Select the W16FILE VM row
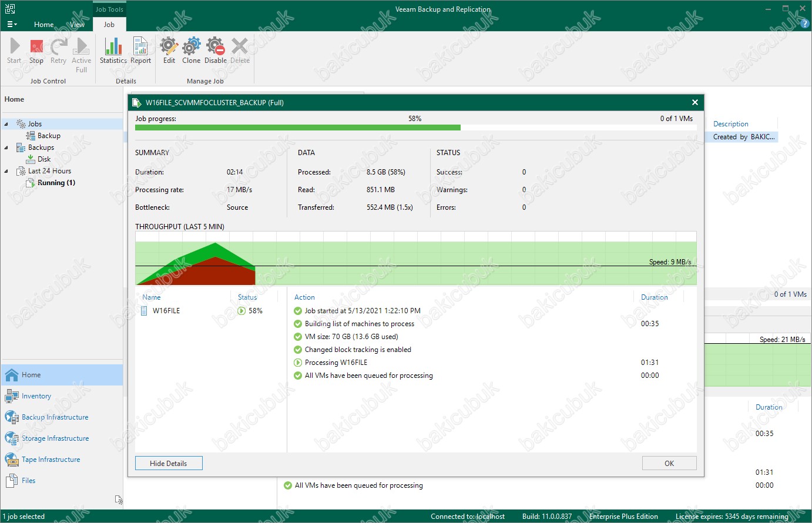Screen dimensions: 812x523 click(211, 311)
